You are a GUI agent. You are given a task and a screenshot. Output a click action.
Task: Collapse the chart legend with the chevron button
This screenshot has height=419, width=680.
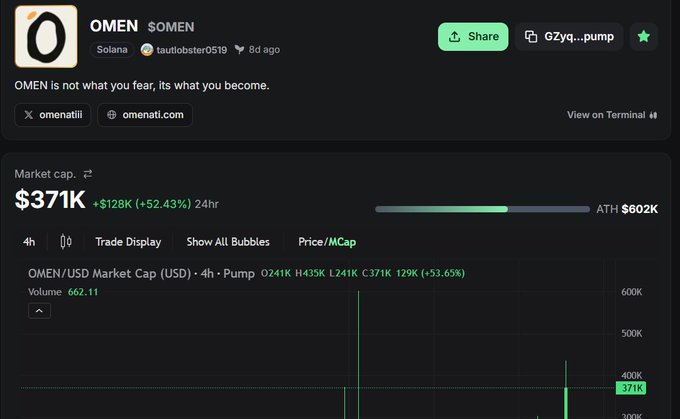tap(39, 311)
